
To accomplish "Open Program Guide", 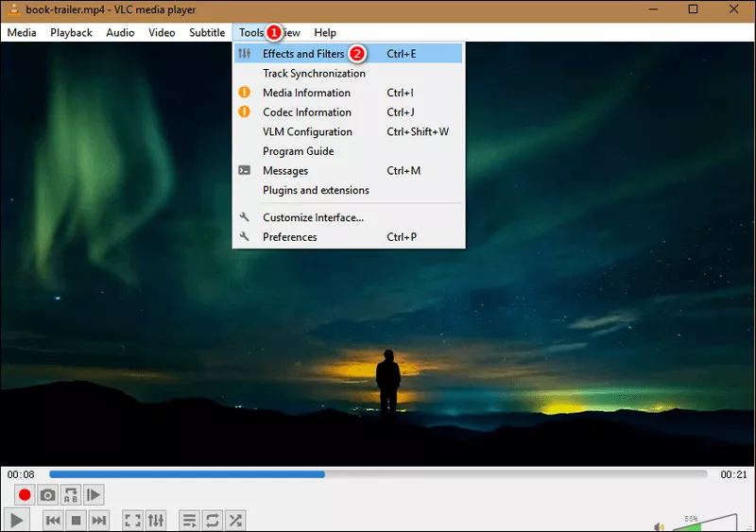I will tap(348, 151).
